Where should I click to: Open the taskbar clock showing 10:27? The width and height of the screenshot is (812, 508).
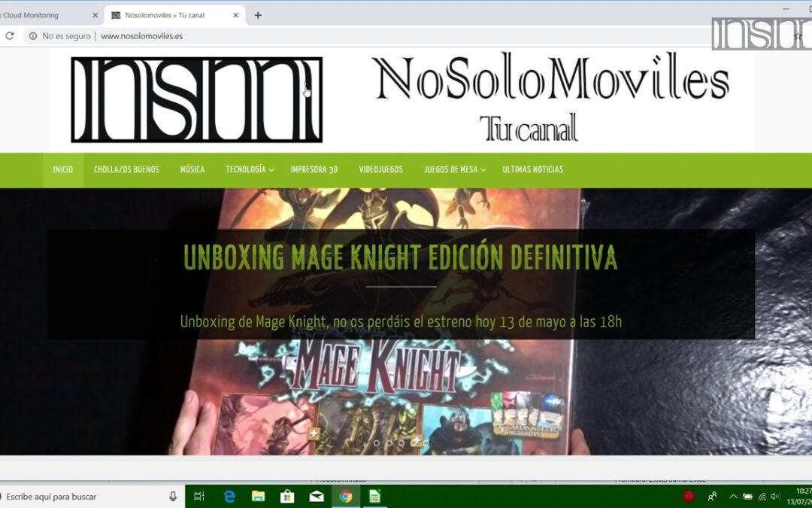[x=800, y=496]
